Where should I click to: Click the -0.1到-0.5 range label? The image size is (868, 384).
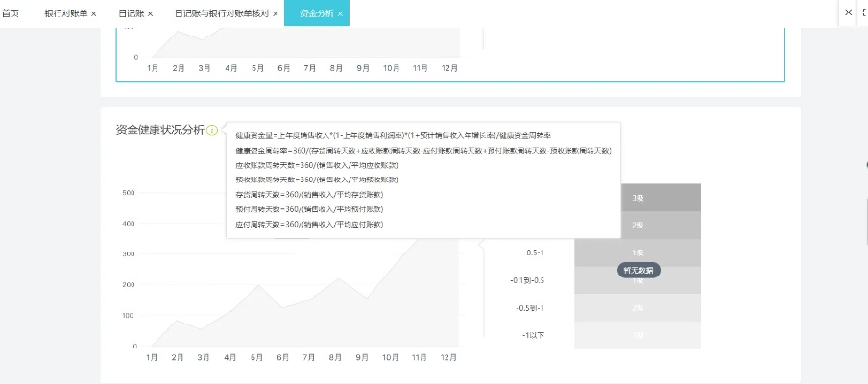(x=528, y=280)
